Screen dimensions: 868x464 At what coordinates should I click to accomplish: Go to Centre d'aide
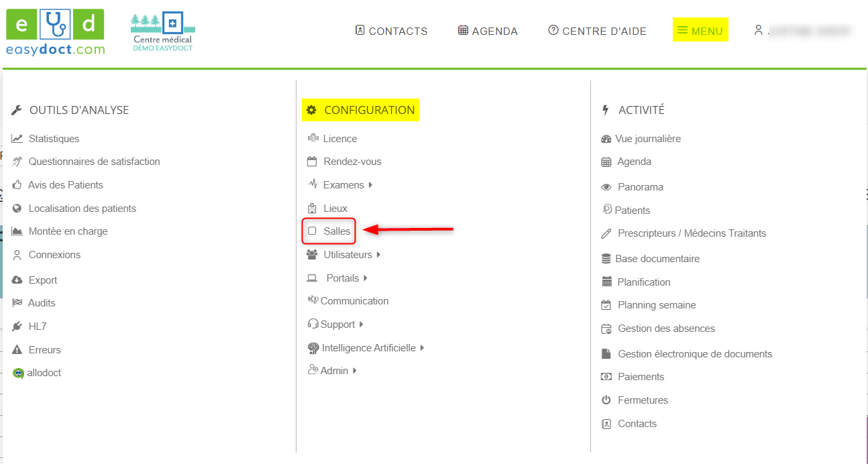(597, 31)
